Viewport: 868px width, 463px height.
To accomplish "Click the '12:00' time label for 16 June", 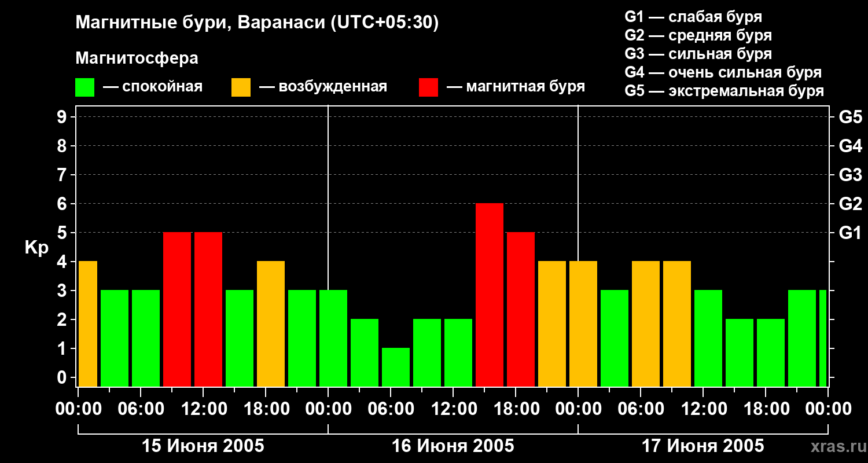I will [x=455, y=409].
